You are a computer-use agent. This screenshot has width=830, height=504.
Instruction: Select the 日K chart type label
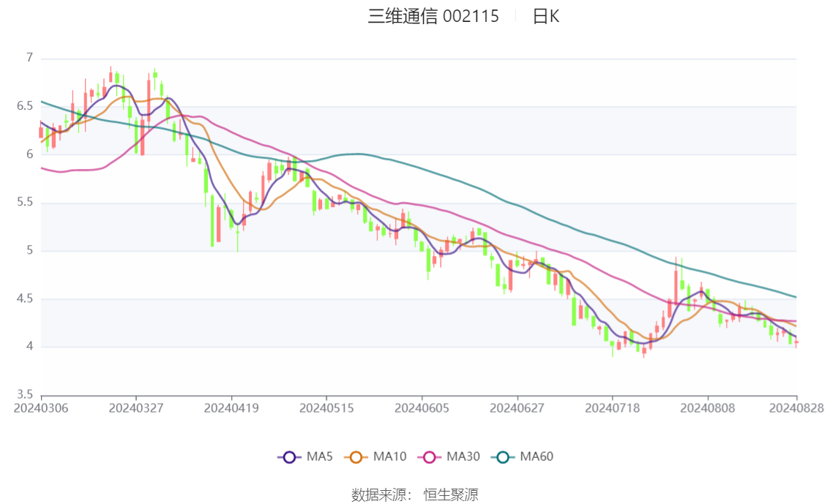[545, 16]
